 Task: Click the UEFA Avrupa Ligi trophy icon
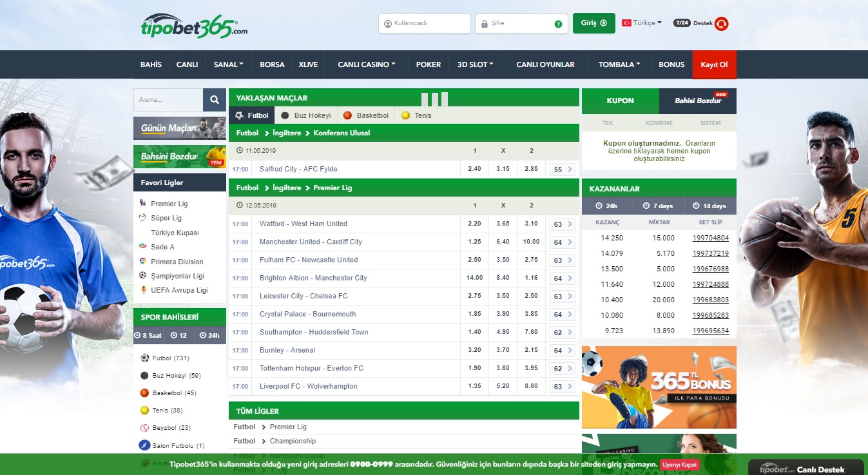pos(143,290)
